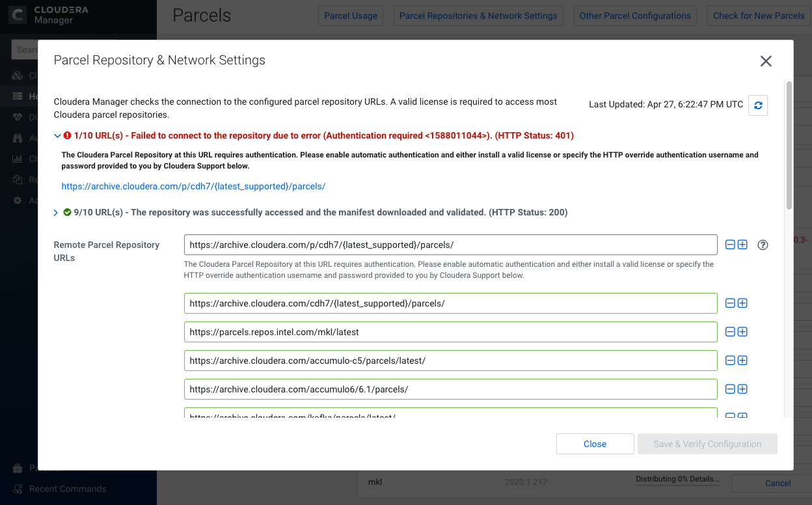Remove the Intel mkl repository URL
Screen dimensions: 812x505
(x=730, y=332)
